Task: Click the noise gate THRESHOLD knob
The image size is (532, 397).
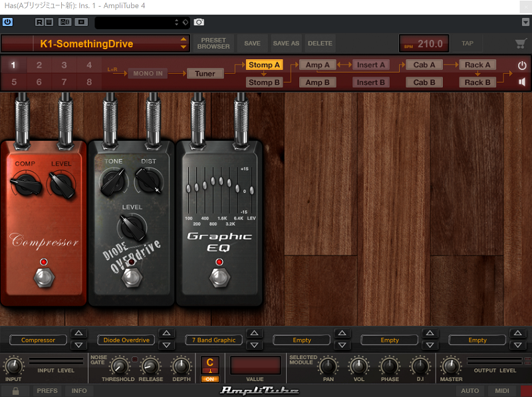Action: point(119,366)
